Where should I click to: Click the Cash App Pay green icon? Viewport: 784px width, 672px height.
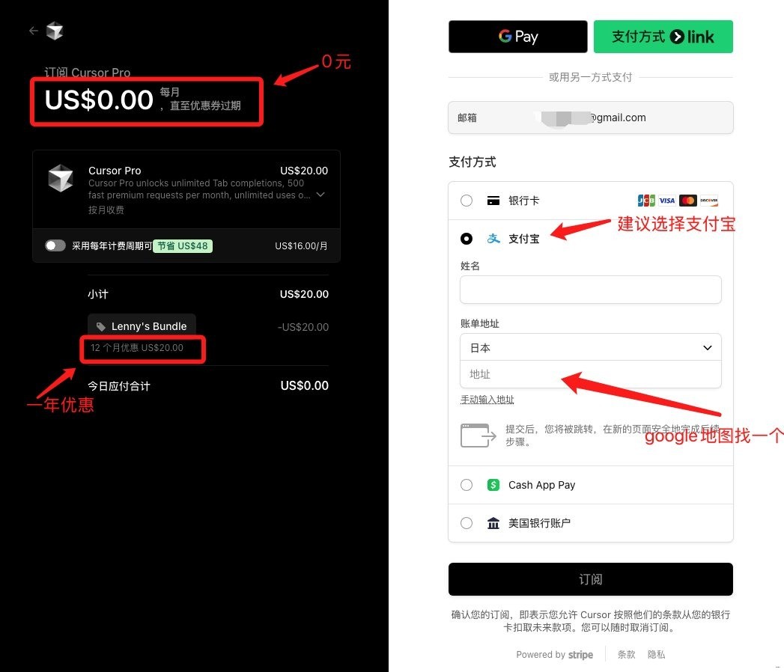pos(493,485)
